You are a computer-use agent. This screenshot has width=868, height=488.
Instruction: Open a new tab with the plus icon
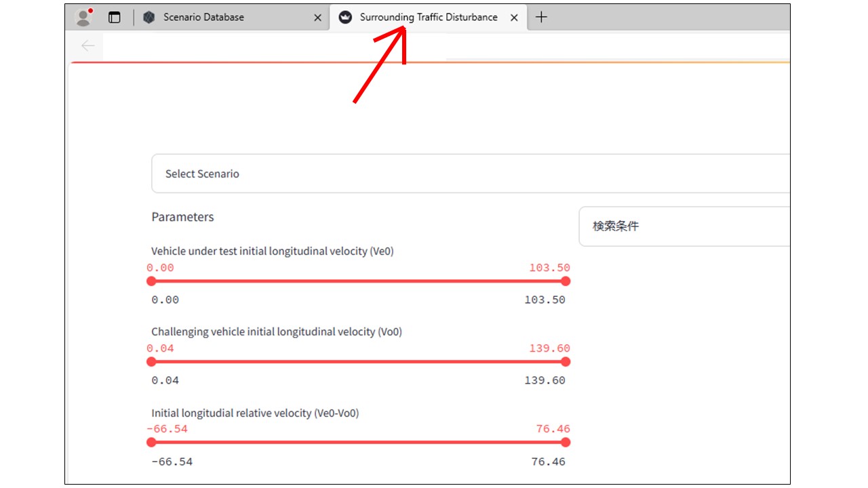pyautogui.click(x=541, y=18)
